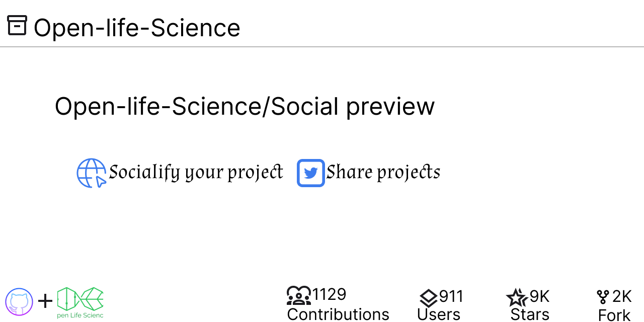Viewport: 644px width, 322px height.
Task: Click the Socialify your project link
Action: [196, 172]
